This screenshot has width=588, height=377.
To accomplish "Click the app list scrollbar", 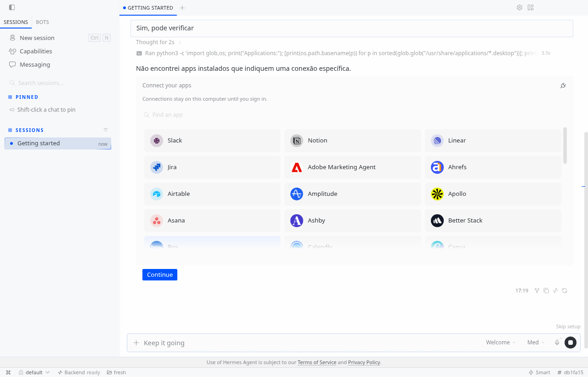I will tap(565, 145).
